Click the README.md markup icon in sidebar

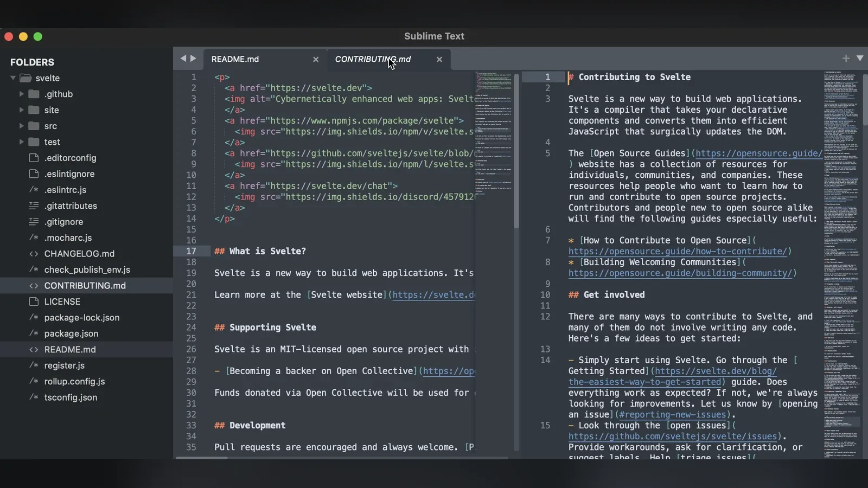pos(34,350)
